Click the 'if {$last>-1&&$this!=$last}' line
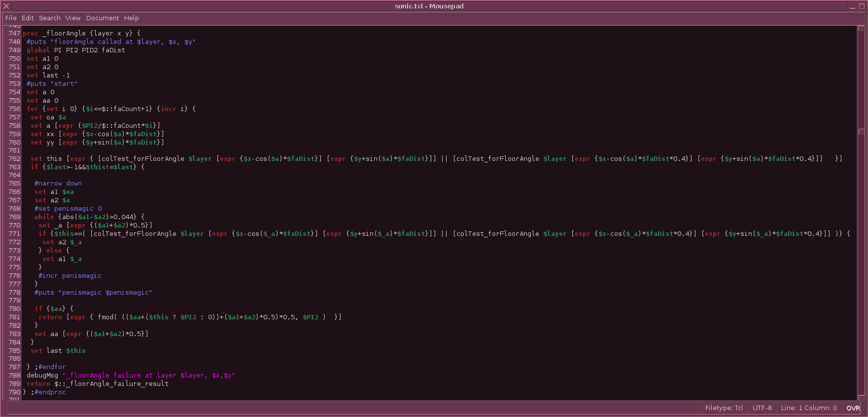Screen dimensions: 868x417 coord(87,167)
